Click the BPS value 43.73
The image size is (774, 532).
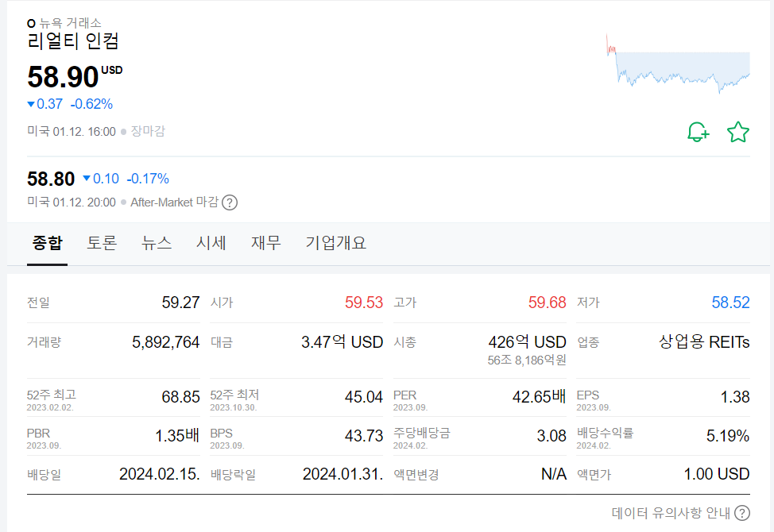pos(364,436)
